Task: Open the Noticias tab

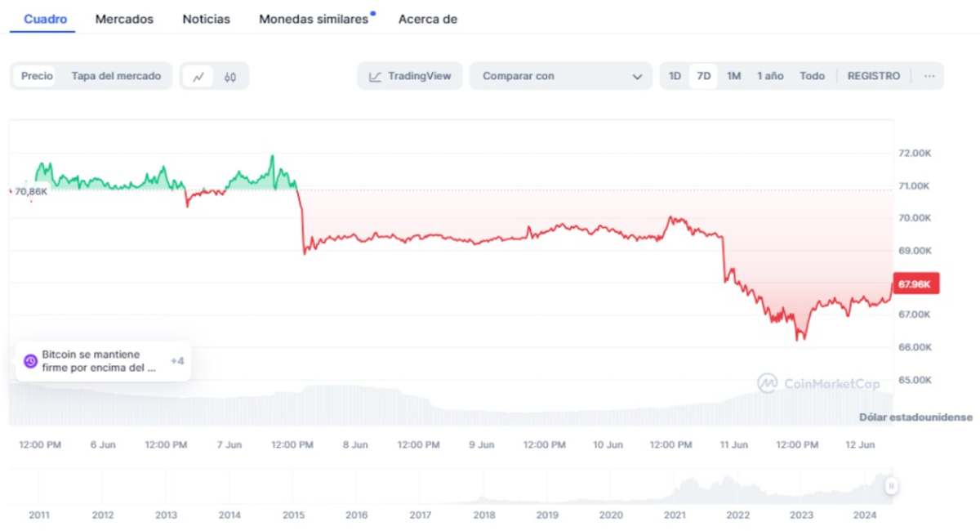Action: (x=206, y=18)
